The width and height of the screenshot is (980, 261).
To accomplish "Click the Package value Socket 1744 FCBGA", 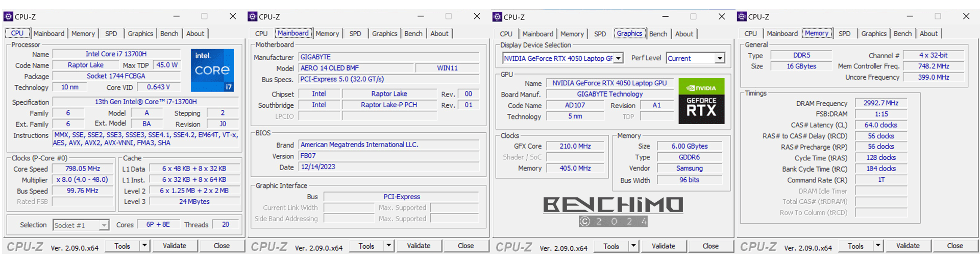I will point(116,76).
